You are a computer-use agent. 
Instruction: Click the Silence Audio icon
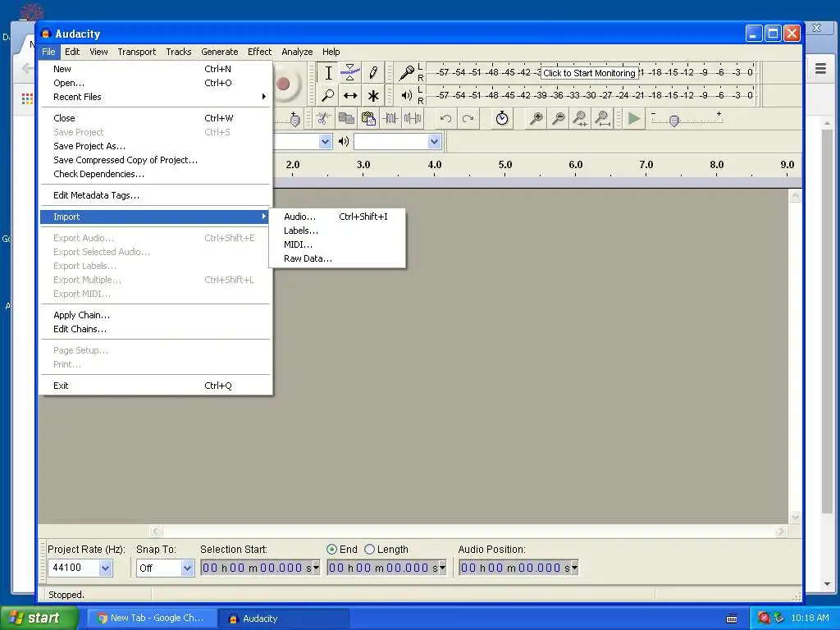413,118
